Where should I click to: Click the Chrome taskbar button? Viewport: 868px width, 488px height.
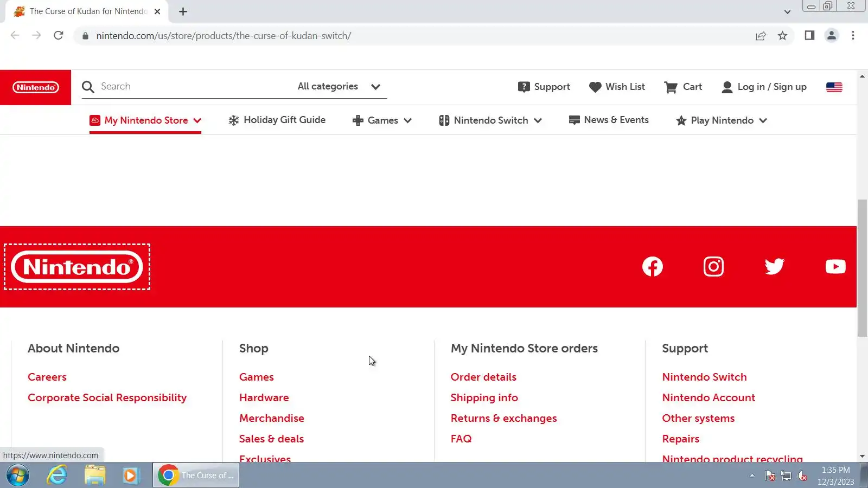click(x=196, y=476)
